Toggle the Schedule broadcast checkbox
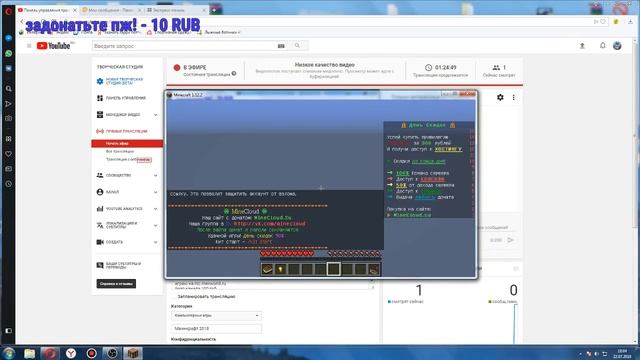 (174, 297)
